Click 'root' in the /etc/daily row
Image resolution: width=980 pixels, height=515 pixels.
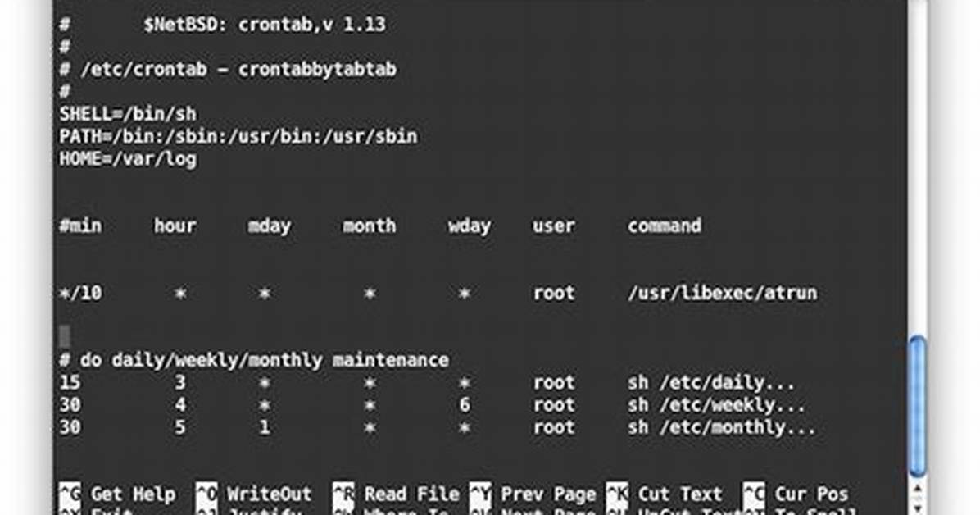point(554,382)
